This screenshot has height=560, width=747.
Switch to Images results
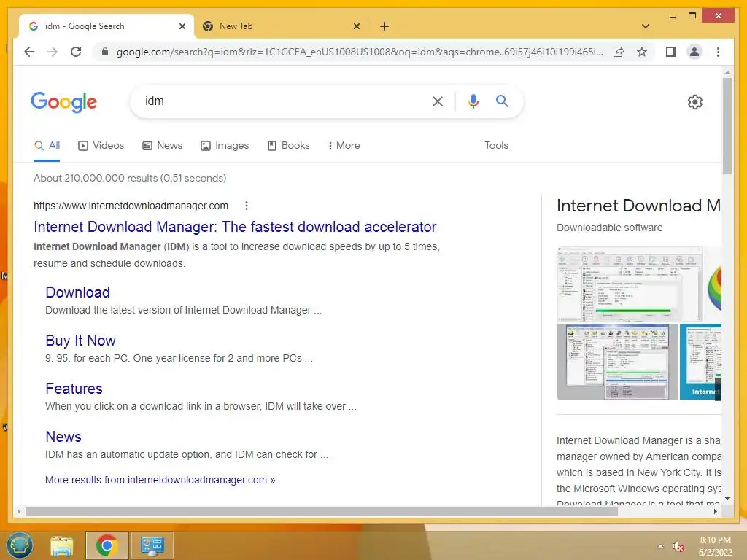point(225,146)
